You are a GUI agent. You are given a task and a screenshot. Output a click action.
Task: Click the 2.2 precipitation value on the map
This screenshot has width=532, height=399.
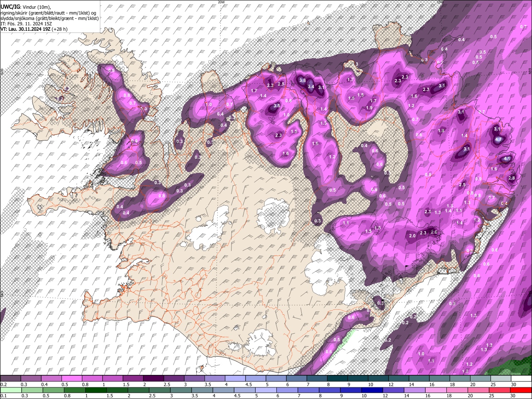pyautogui.click(x=270, y=85)
